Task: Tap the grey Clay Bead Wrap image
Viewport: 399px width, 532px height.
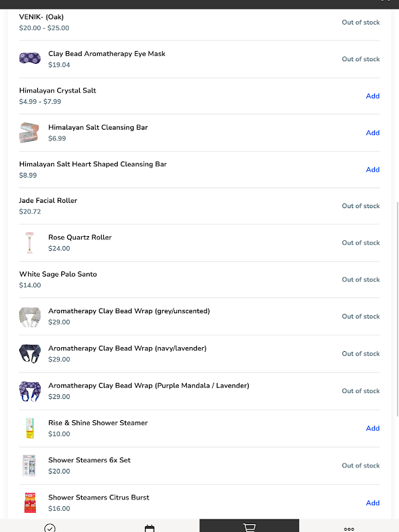Action: pos(30,317)
